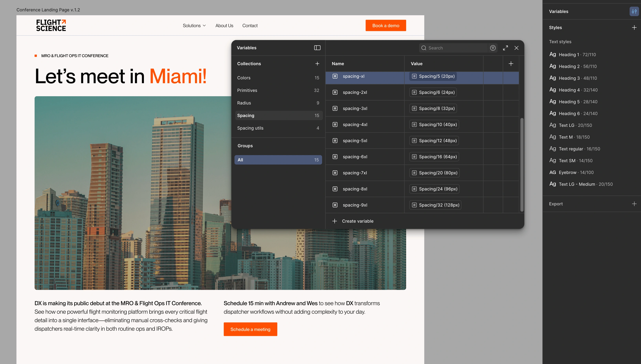Open the filter icon beside Search
The height and width of the screenshot is (364, 641).
point(493,48)
